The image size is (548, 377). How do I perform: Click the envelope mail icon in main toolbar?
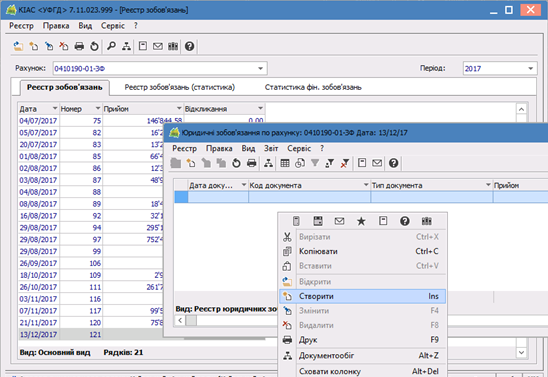click(x=158, y=46)
